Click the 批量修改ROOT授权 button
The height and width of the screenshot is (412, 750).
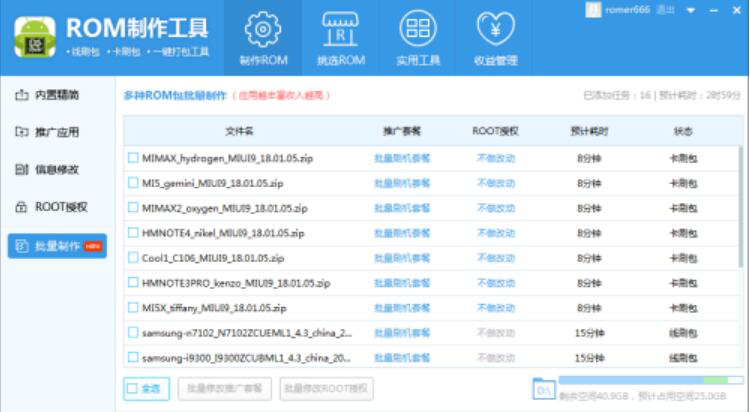pos(326,389)
